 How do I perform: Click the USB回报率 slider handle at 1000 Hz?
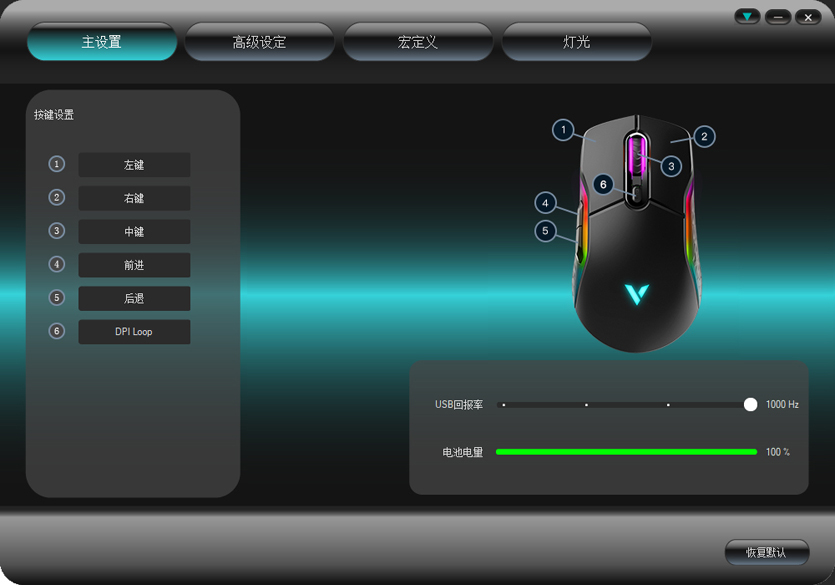point(750,405)
